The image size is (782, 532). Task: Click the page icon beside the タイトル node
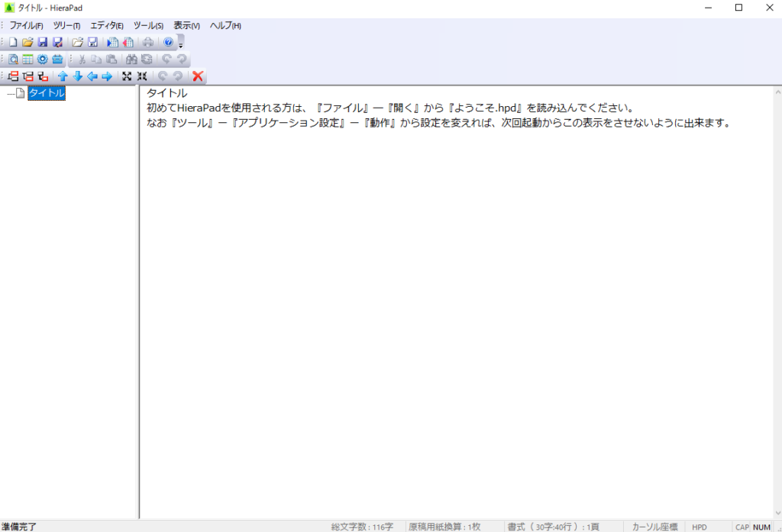(21, 93)
